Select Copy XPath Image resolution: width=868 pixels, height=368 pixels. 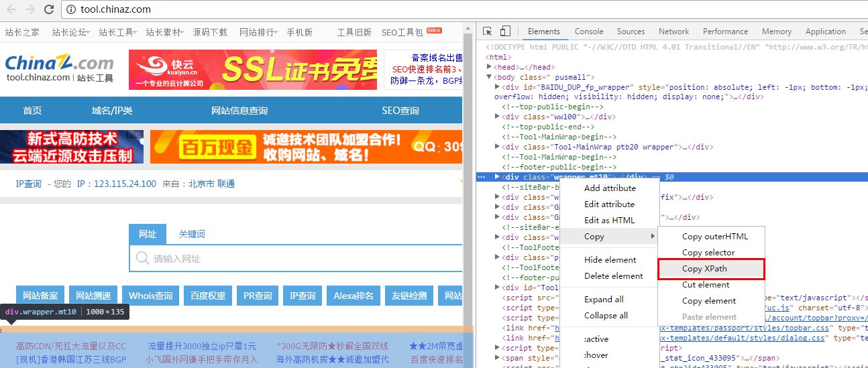[x=711, y=269]
